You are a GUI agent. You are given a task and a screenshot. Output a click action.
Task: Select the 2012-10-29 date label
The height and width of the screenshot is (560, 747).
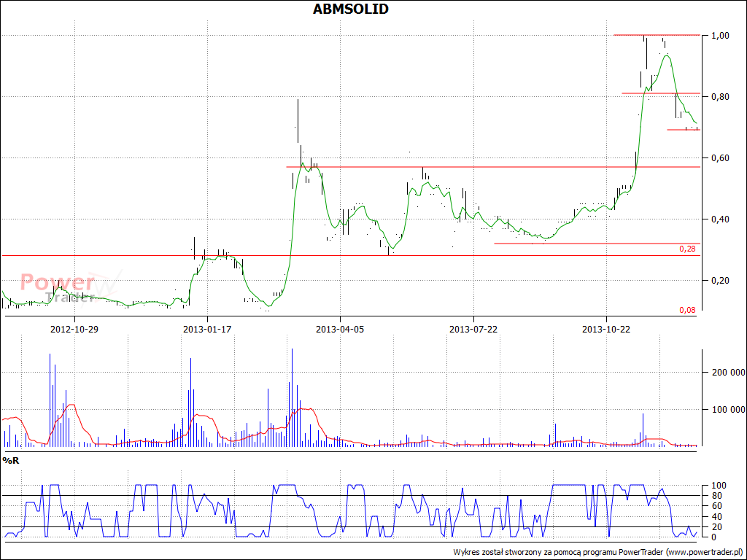74,329
